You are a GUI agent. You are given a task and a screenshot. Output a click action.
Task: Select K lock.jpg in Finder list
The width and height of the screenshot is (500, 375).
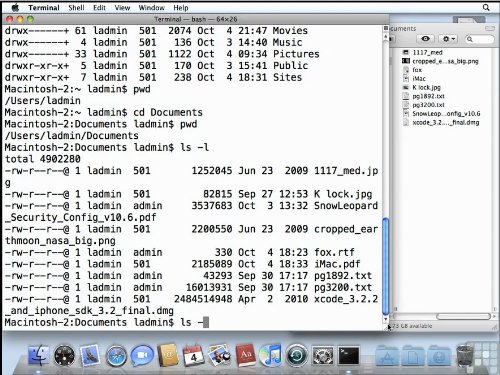(x=426, y=87)
